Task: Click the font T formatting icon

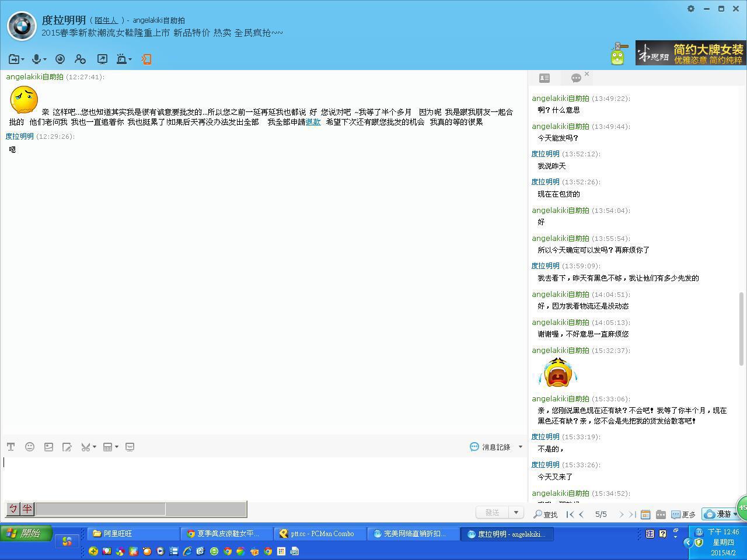Action: point(11,447)
